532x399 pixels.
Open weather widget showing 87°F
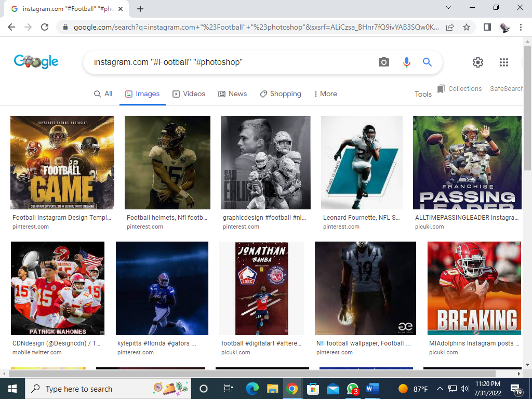point(413,389)
